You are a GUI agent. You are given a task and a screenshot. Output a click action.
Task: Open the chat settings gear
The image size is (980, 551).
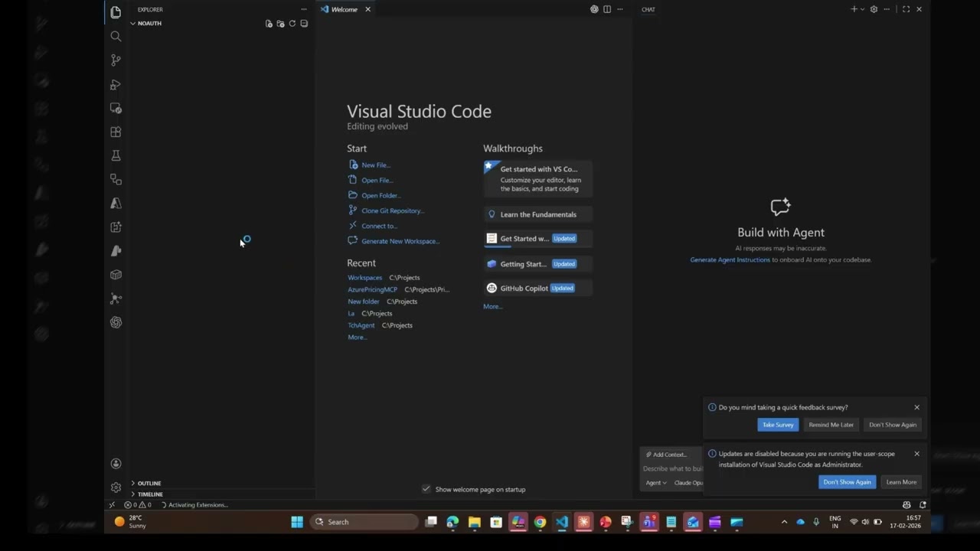874,9
